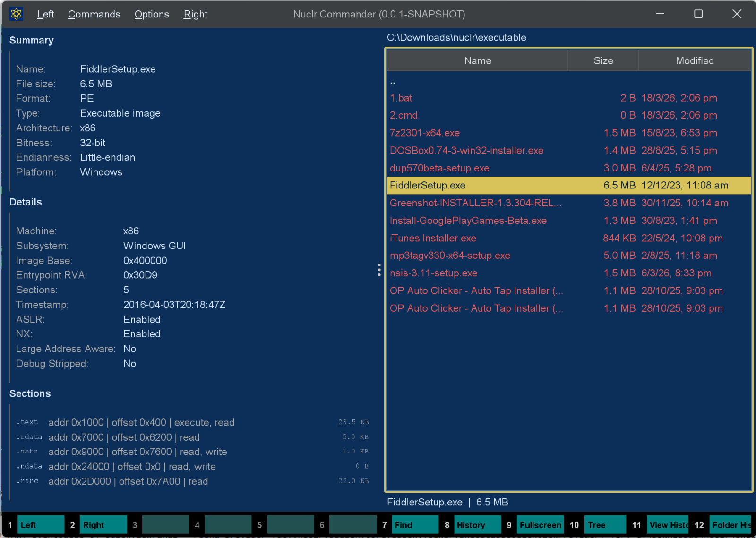Click the Nuclr Commander atom app icon
This screenshot has height=538, width=756.
16,14
